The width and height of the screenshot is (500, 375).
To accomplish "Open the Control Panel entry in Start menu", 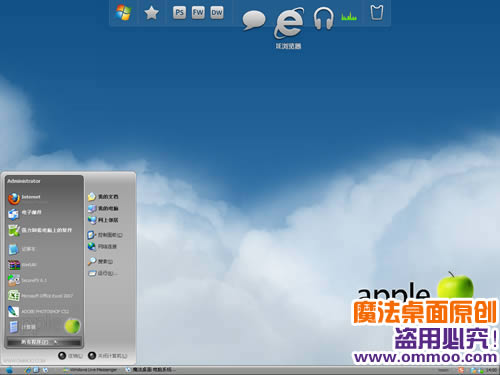I will coord(105,235).
